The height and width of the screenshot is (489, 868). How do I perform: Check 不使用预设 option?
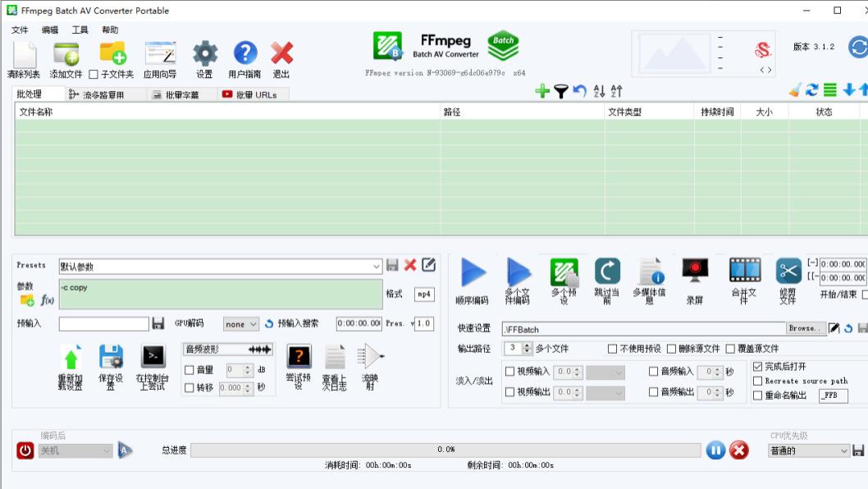612,349
